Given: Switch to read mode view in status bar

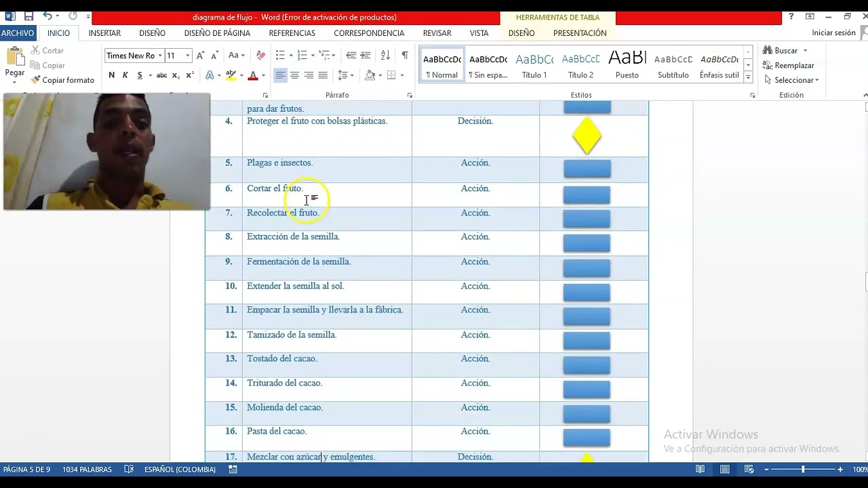Looking at the screenshot, I should pos(701,470).
